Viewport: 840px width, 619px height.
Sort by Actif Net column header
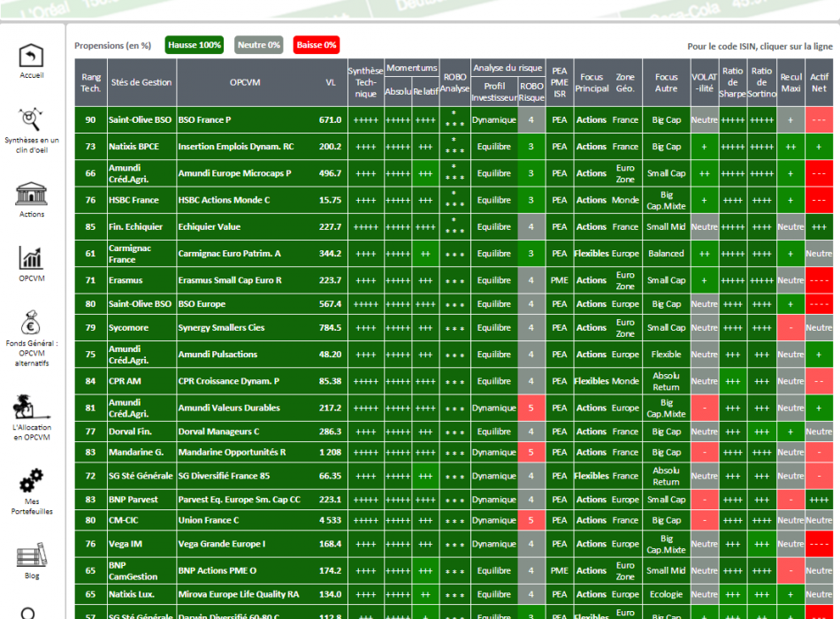click(819, 82)
